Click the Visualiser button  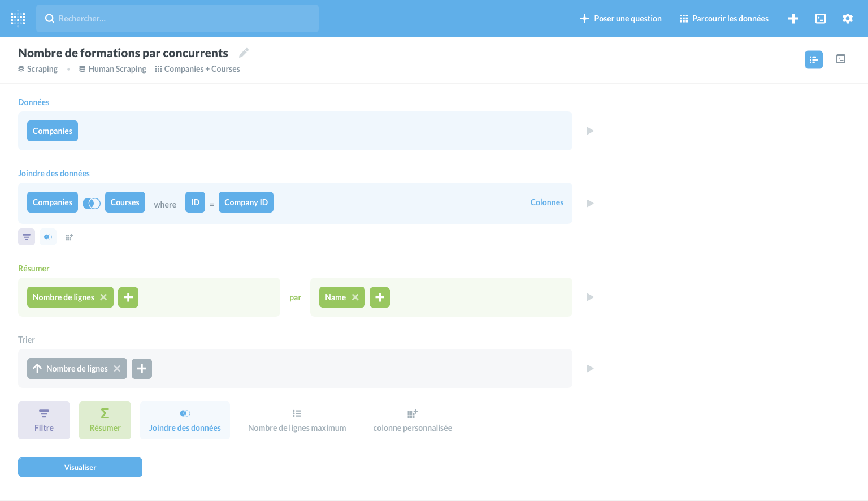click(x=80, y=467)
